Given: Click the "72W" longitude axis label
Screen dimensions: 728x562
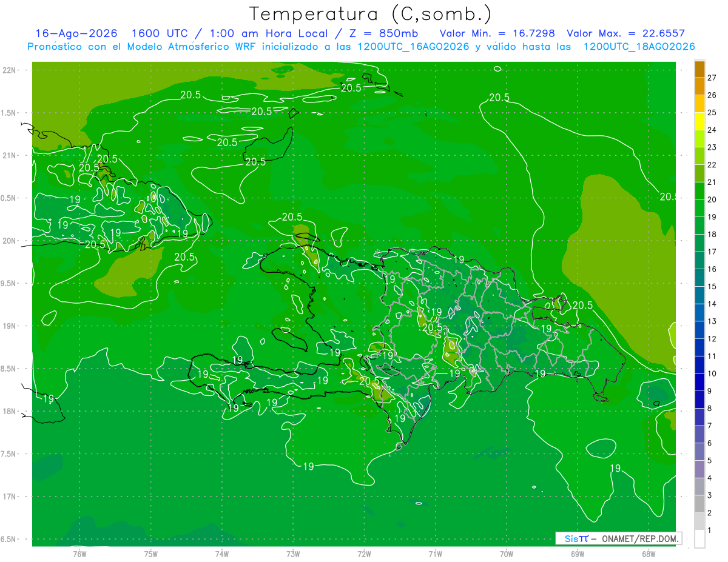Looking at the screenshot, I should (x=364, y=554).
